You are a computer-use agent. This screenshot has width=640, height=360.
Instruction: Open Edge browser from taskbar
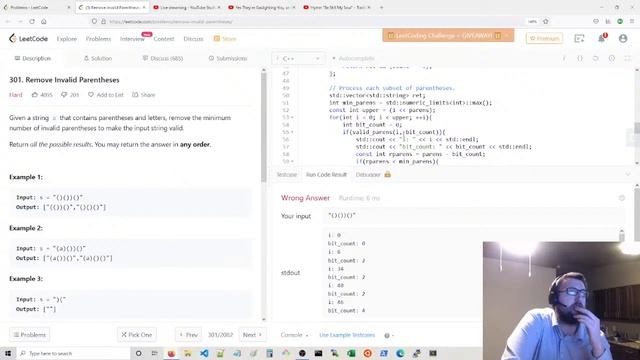[x=400, y=353]
